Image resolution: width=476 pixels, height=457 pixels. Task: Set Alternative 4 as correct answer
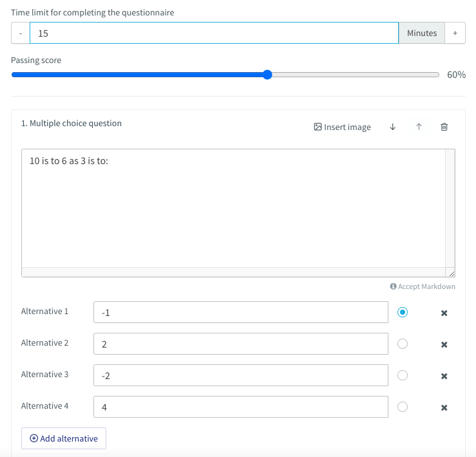(x=403, y=407)
